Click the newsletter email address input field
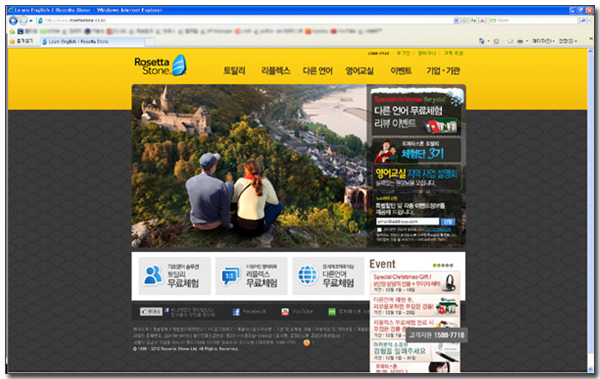Screen dimensions: 600x379 [x=408, y=222]
